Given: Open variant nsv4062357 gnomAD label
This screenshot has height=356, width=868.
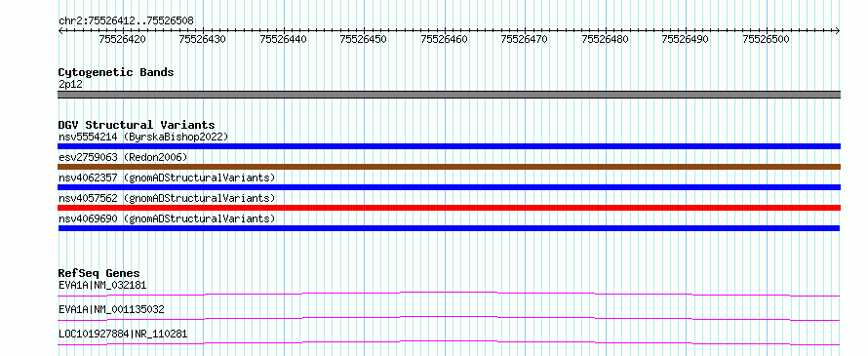Looking at the screenshot, I should [167, 178].
